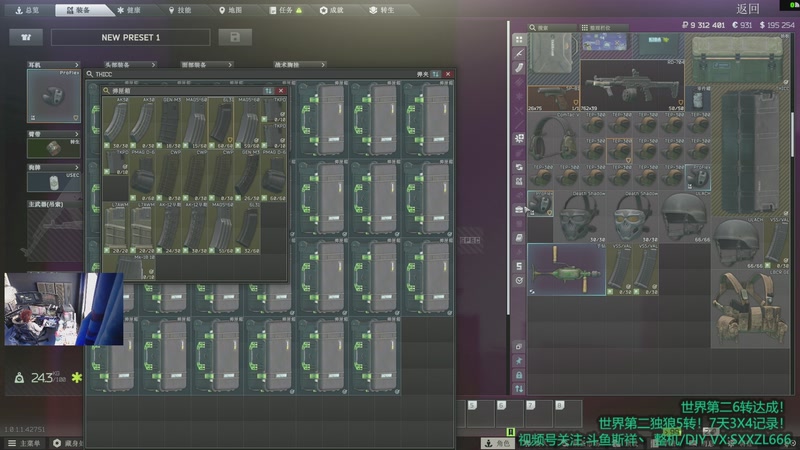
Task: Open the 技能 skills tab
Action: pos(180,10)
